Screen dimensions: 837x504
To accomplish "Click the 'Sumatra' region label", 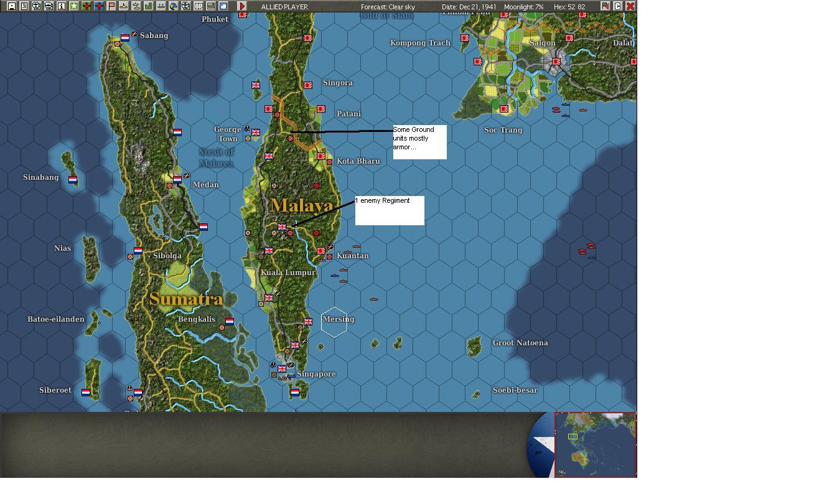I will tap(186, 299).
